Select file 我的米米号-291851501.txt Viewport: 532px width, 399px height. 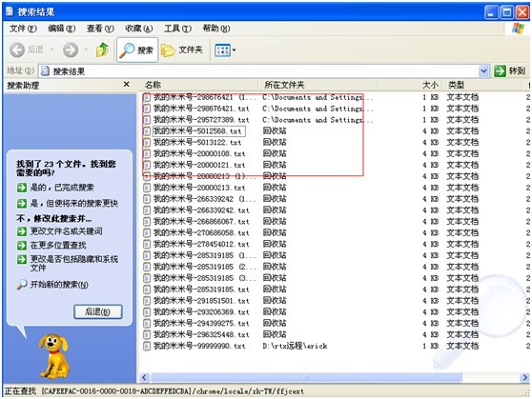coord(201,301)
